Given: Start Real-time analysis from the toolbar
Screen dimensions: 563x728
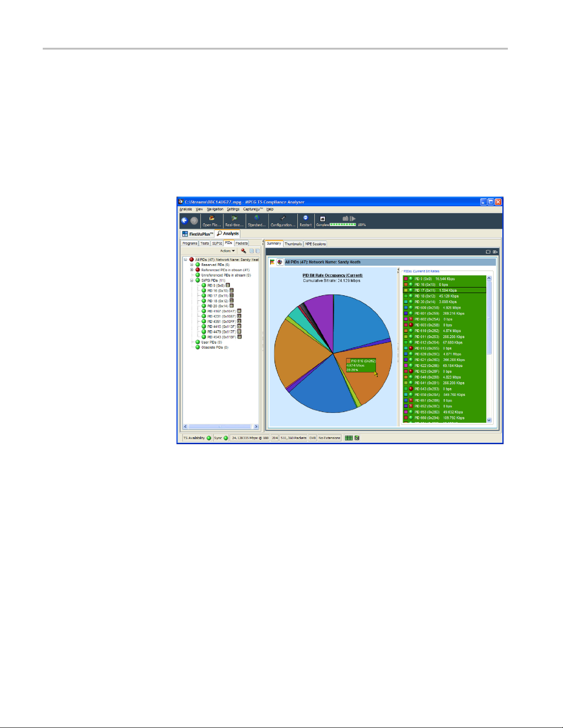Looking at the screenshot, I should [234, 221].
